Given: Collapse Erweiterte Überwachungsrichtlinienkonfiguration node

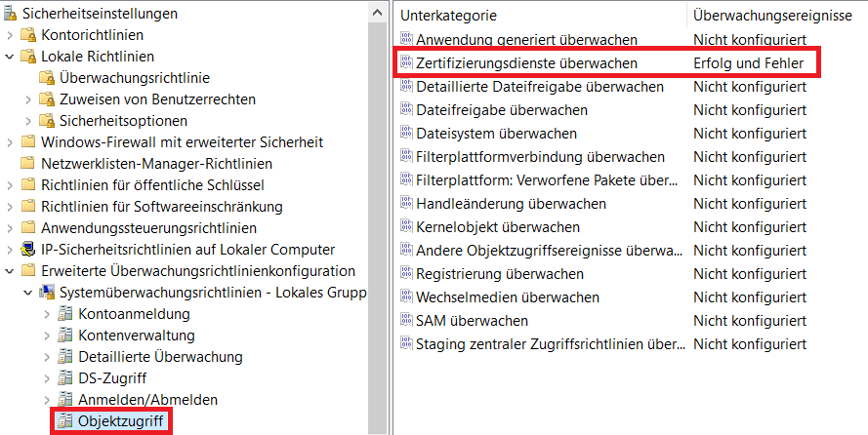Looking at the screenshot, I should click(10, 271).
